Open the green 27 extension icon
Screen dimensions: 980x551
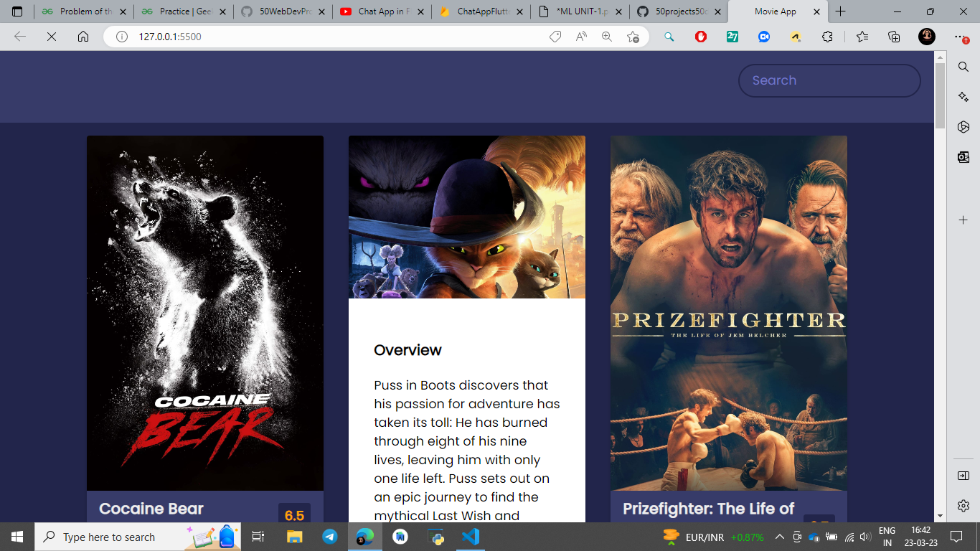pyautogui.click(x=732, y=37)
